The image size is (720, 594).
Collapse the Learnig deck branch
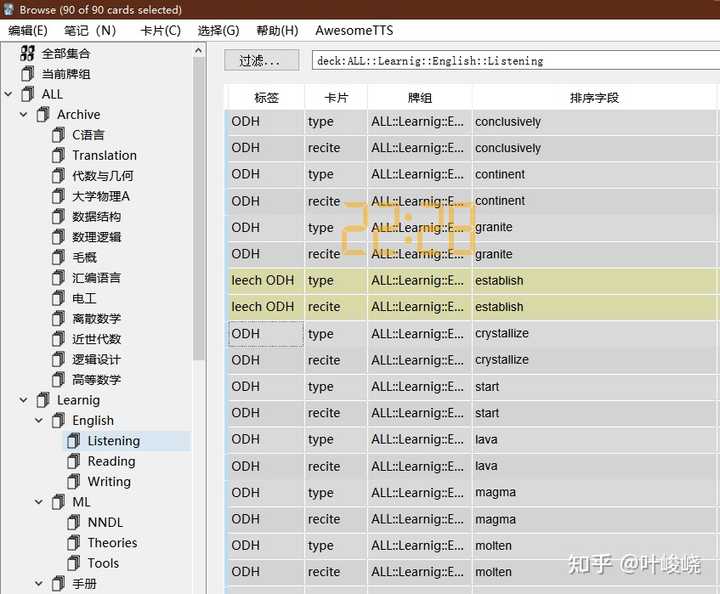[x=23, y=400]
